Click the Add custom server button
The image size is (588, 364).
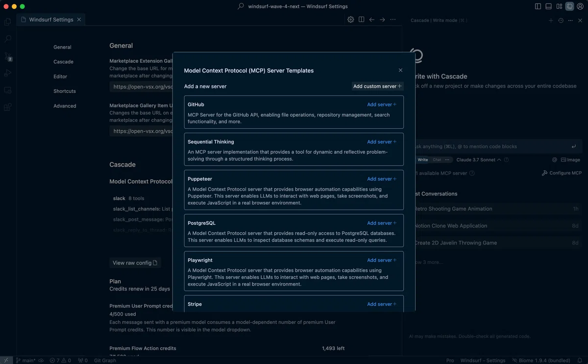click(x=377, y=86)
